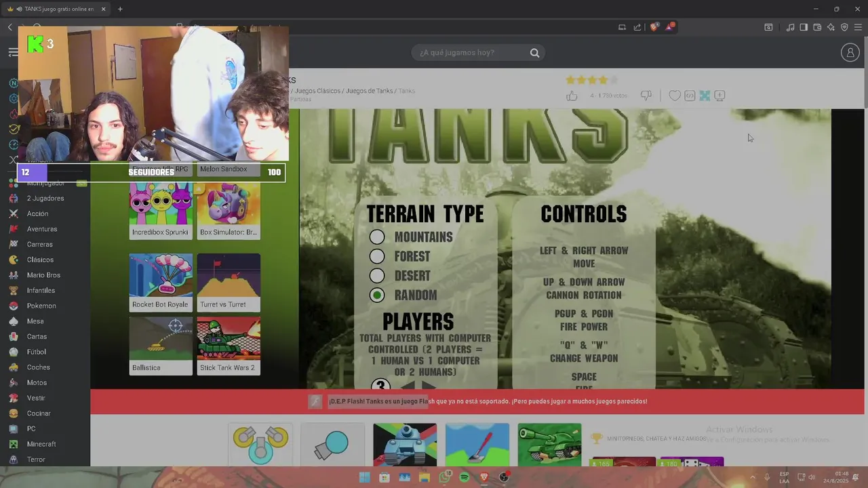Click the Juegos de Tanks breadcrumb link
The image size is (868, 488).
(x=370, y=91)
